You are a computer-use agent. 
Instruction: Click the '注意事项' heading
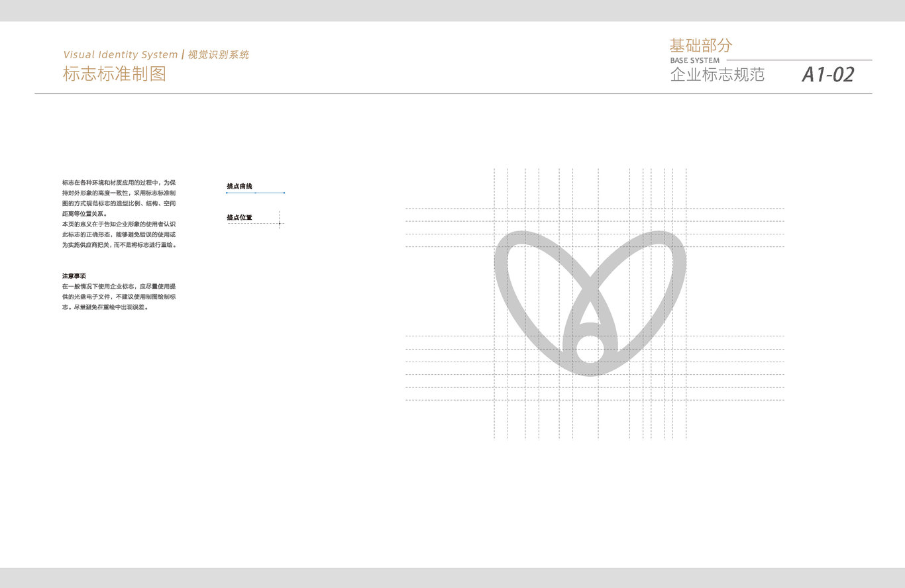coord(74,275)
